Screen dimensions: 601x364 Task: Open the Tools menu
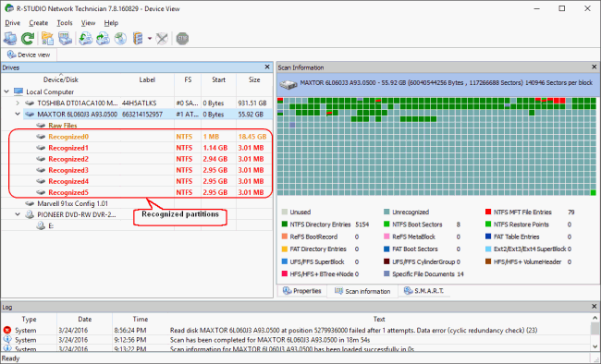pos(65,23)
